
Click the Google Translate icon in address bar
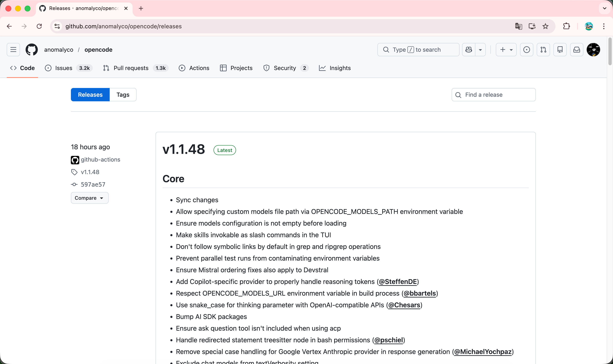click(518, 26)
